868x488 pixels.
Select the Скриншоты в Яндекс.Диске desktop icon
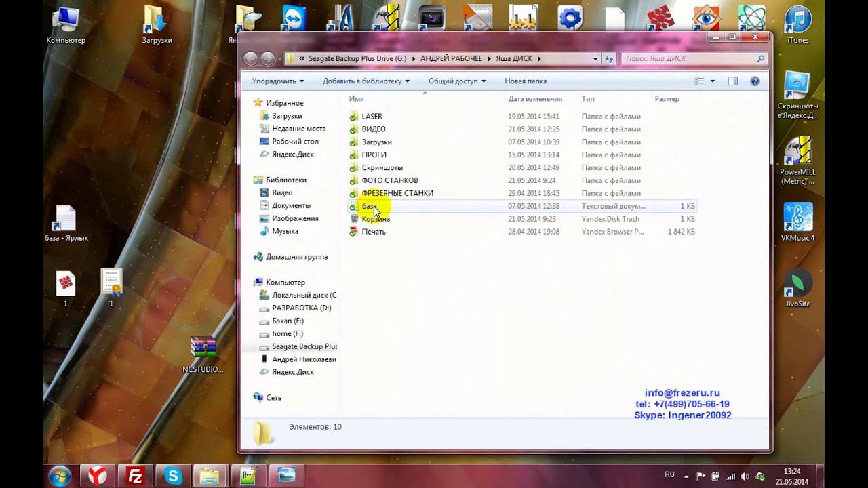798,94
